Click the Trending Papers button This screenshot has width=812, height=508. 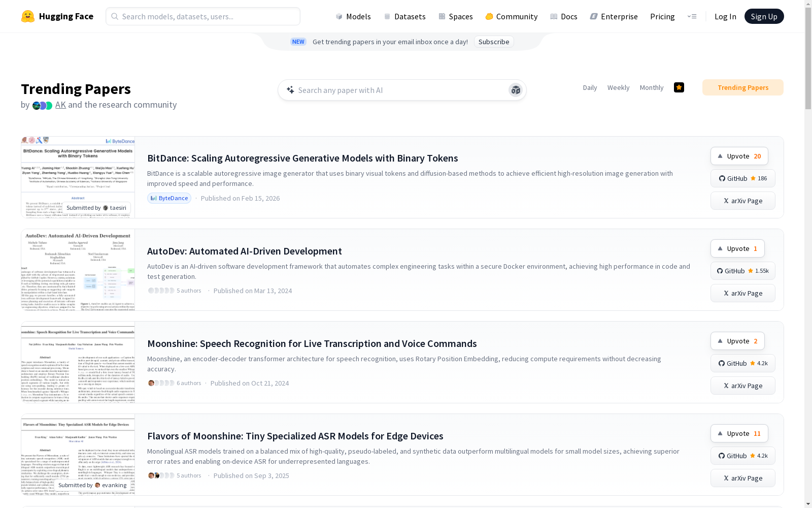743,87
